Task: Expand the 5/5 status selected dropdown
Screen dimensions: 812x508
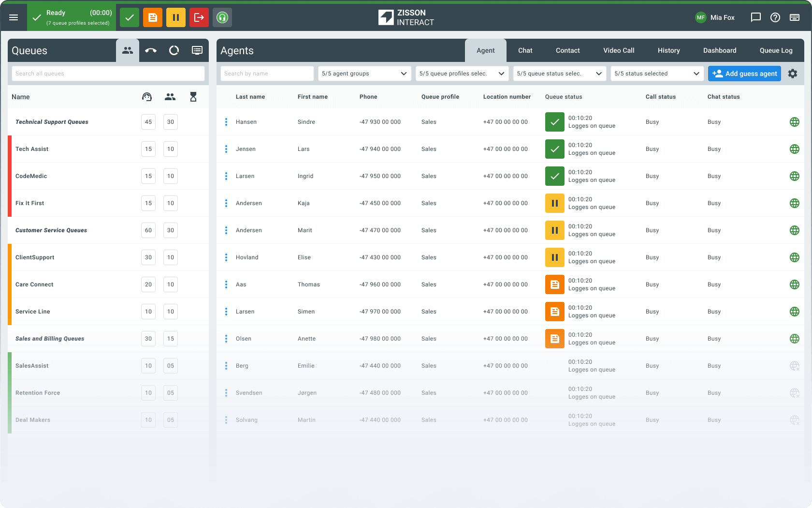Action: [x=657, y=74]
